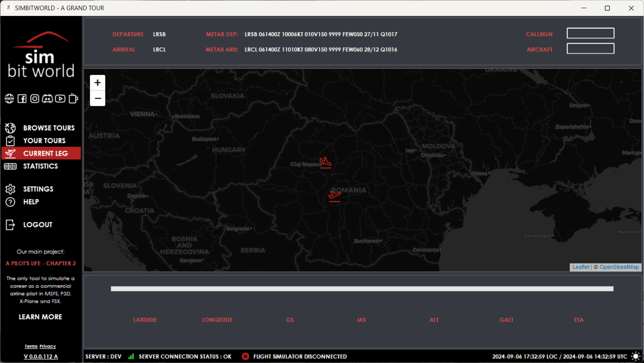The width and height of the screenshot is (644, 363).
Task: Click the flight progress bar
Action: click(x=362, y=289)
